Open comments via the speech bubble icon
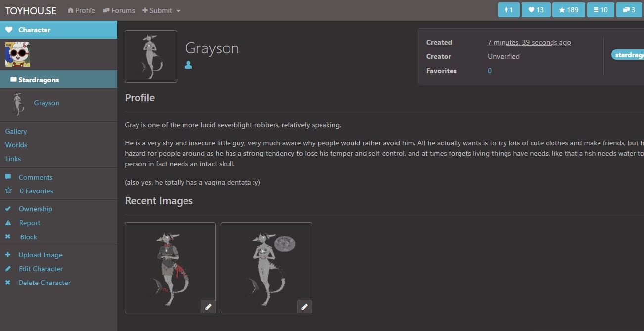Viewport: 644px width, 331px height. pyautogui.click(x=8, y=177)
